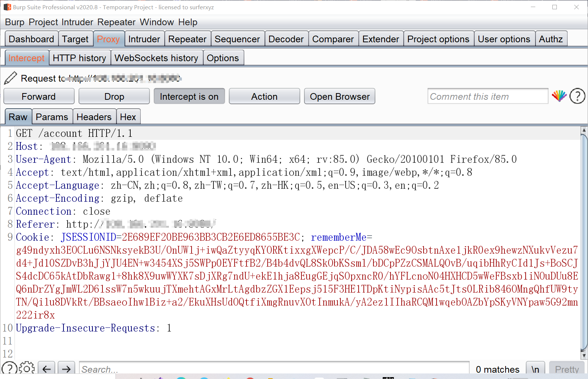Click the Burp Suite logo icon
This screenshot has height=379, width=588.
coord(7,7)
